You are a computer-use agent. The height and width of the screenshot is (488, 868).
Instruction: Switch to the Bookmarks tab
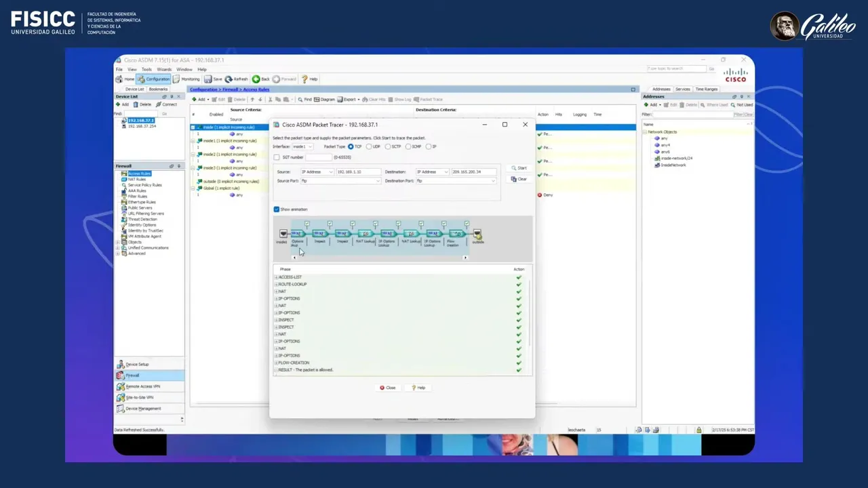click(x=158, y=89)
